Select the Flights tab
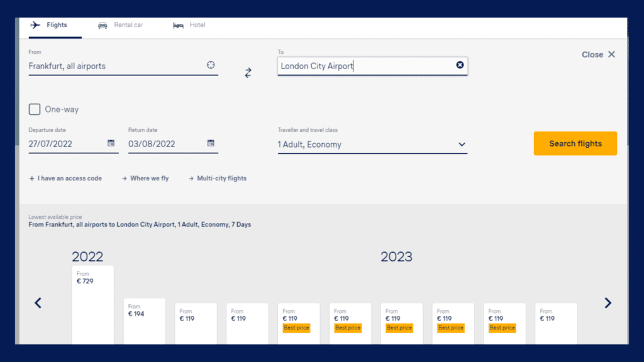644x362 pixels. pyautogui.click(x=49, y=25)
